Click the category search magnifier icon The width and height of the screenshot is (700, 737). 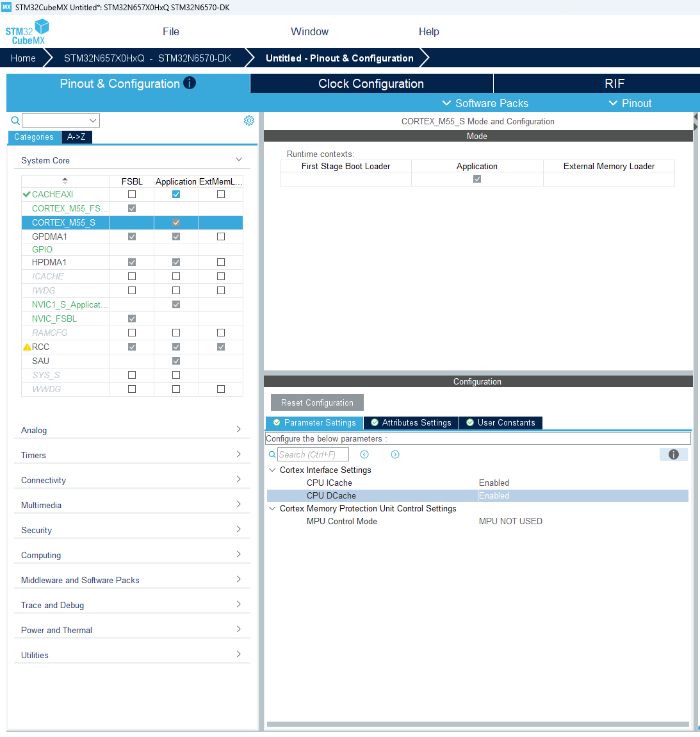[x=15, y=120]
